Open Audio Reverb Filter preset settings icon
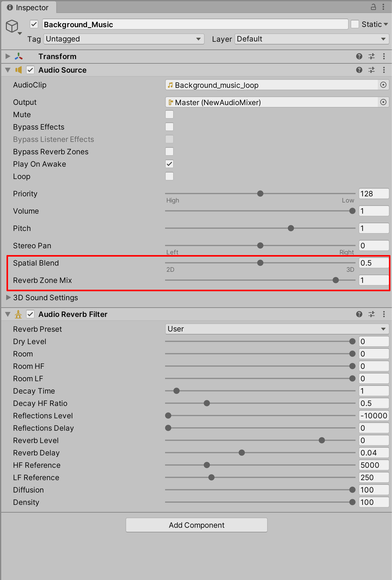The image size is (392, 580). point(372,314)
